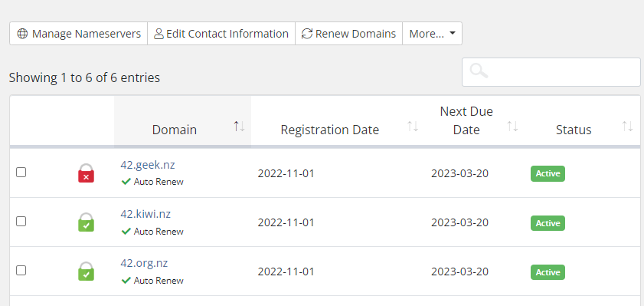Click the sort arrows beside the Domain column

tap(239, 127)
